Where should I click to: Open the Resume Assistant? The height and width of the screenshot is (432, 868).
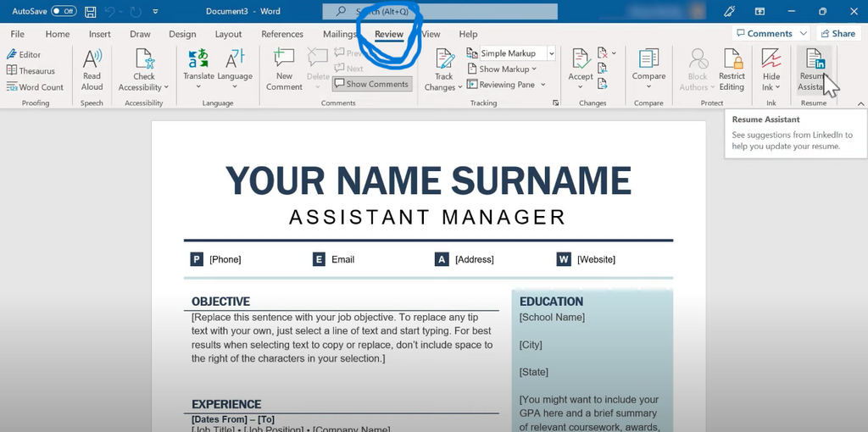813,69
